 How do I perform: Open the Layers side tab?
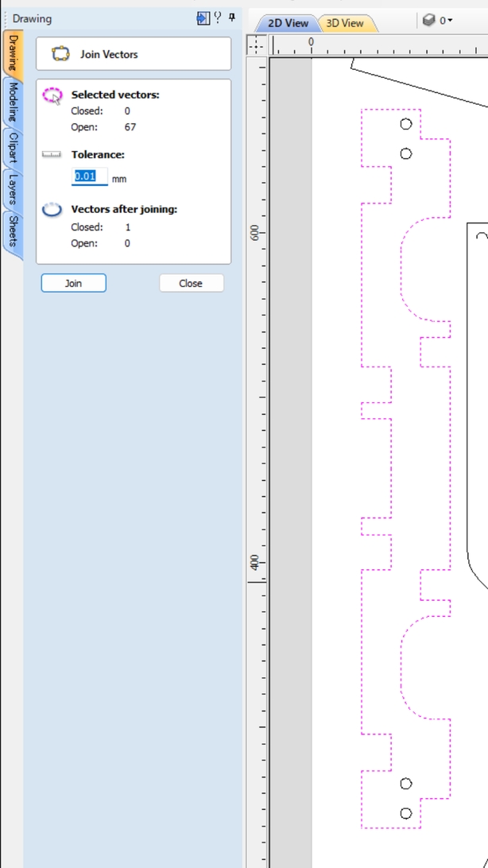click(14, 188)
